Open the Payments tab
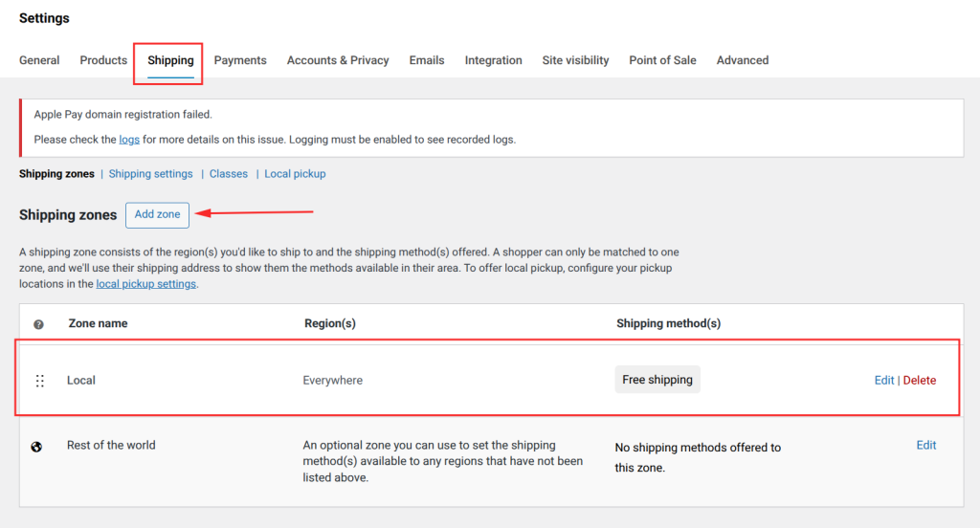Image resolution: width=980 pixels, height=528 pixels. tap(240, 60)
